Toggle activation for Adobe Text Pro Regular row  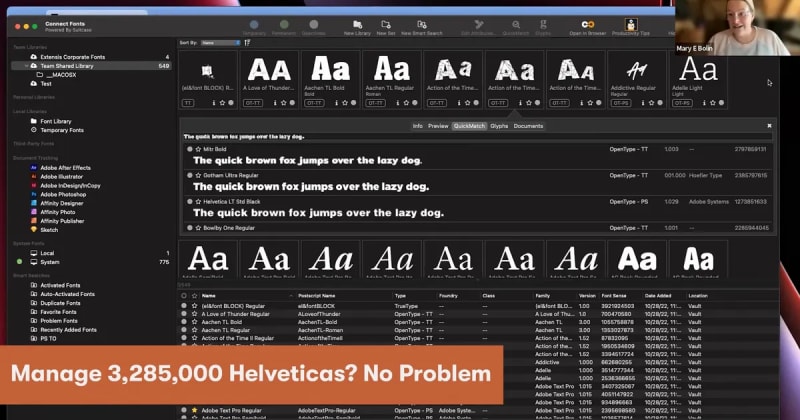click(184, 410)
